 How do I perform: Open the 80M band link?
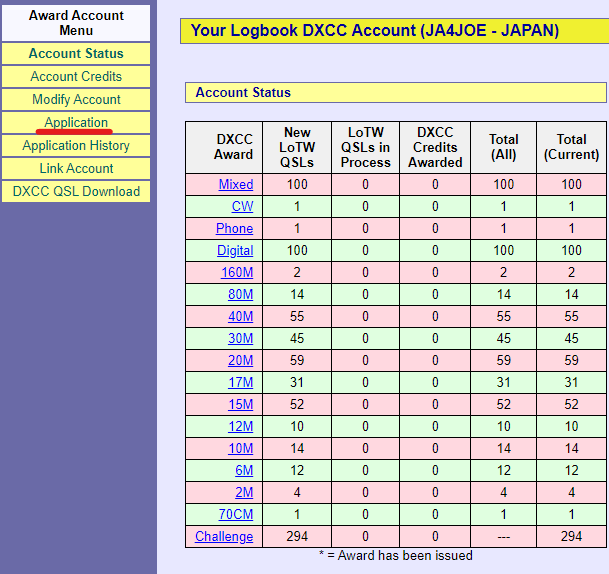pyautogui.click(x=240, y=294)
